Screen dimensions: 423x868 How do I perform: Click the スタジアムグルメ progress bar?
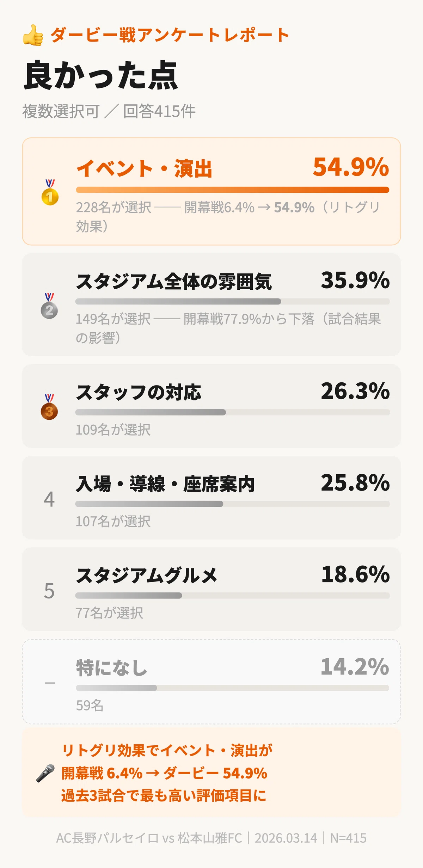tap(233, 596)
